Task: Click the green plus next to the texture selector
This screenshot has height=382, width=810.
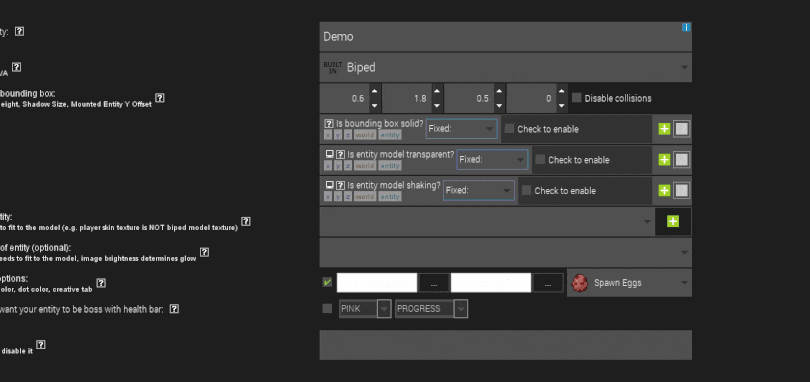Action: [x=673, y=221]
